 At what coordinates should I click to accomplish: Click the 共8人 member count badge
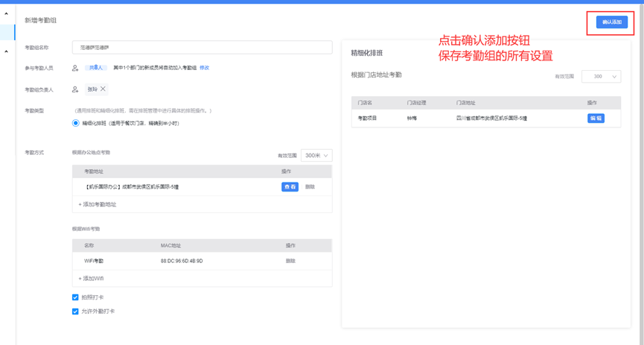pyautogui.click(x=95, y=68)
